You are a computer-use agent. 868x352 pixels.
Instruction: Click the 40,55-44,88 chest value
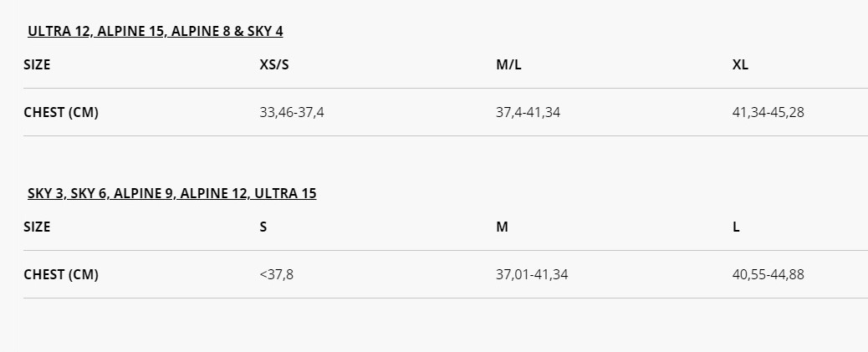click(768, 275)
